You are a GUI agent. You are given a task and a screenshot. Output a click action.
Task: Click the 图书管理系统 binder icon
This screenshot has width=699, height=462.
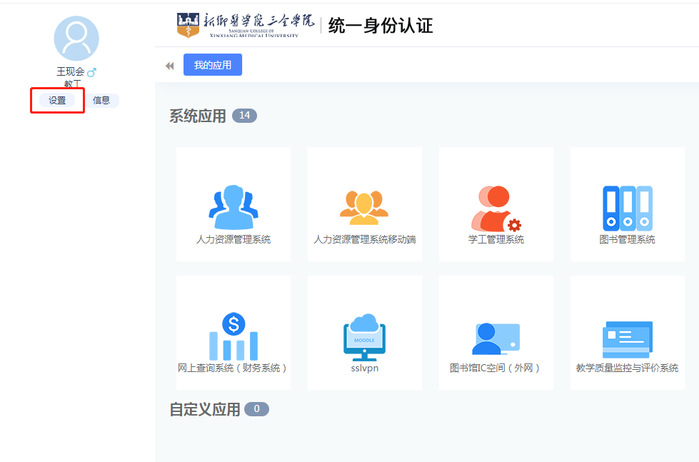tap(627, 207)
